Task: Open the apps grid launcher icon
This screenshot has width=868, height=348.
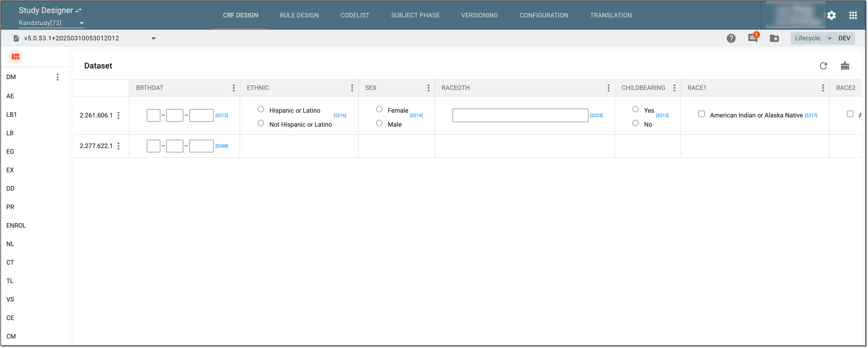Action: tap(853, 15)
